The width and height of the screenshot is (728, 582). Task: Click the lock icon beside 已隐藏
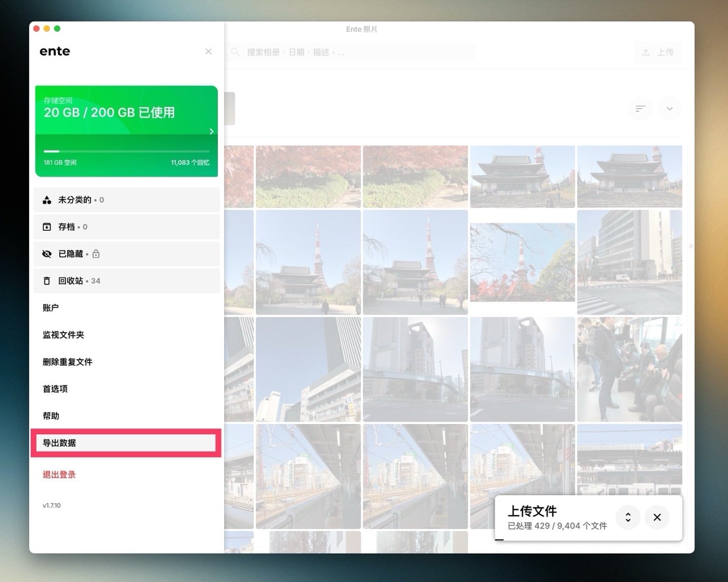click(96, 254)
